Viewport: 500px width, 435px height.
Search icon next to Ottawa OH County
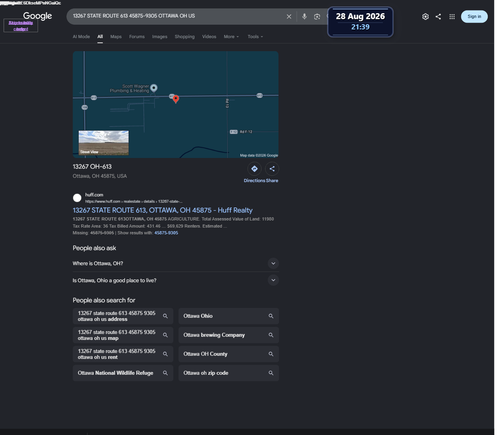(x=271, y=354)
